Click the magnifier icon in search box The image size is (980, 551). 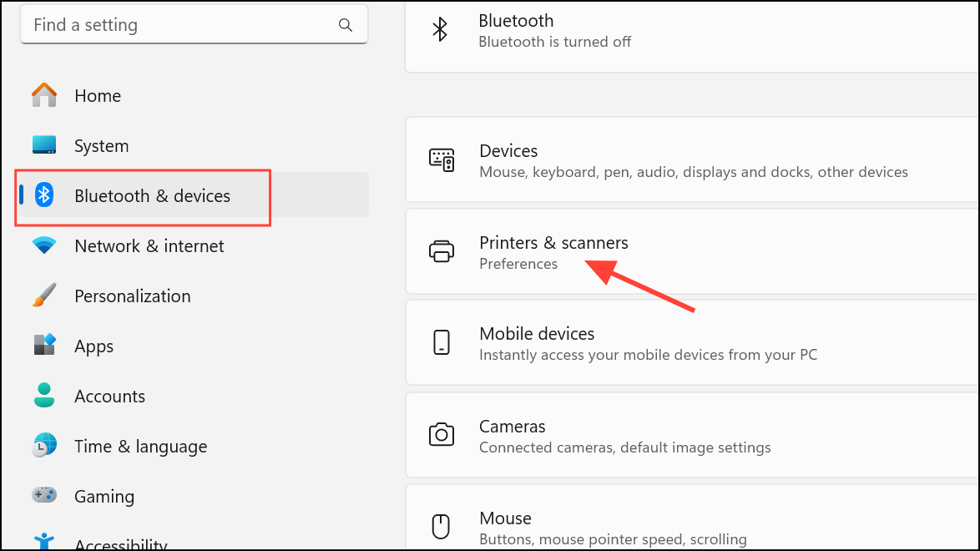[x=345, y=25]
